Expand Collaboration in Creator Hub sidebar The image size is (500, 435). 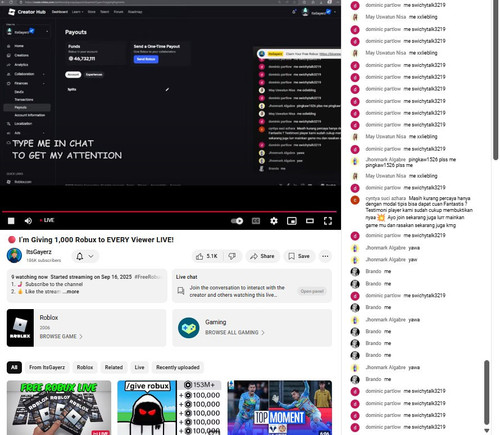[x=26, y=74]
